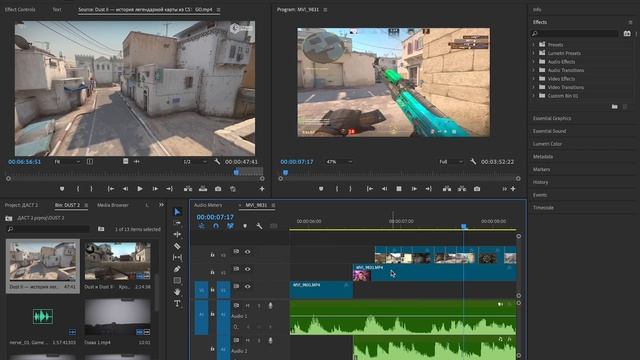The height and width of the screenshot is (360, 640).
Task: Select the Selection tool arrow
Action: point(177,212)
